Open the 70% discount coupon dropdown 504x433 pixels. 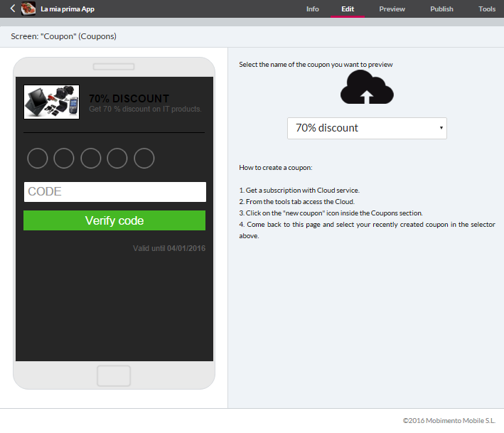[367, 128]
